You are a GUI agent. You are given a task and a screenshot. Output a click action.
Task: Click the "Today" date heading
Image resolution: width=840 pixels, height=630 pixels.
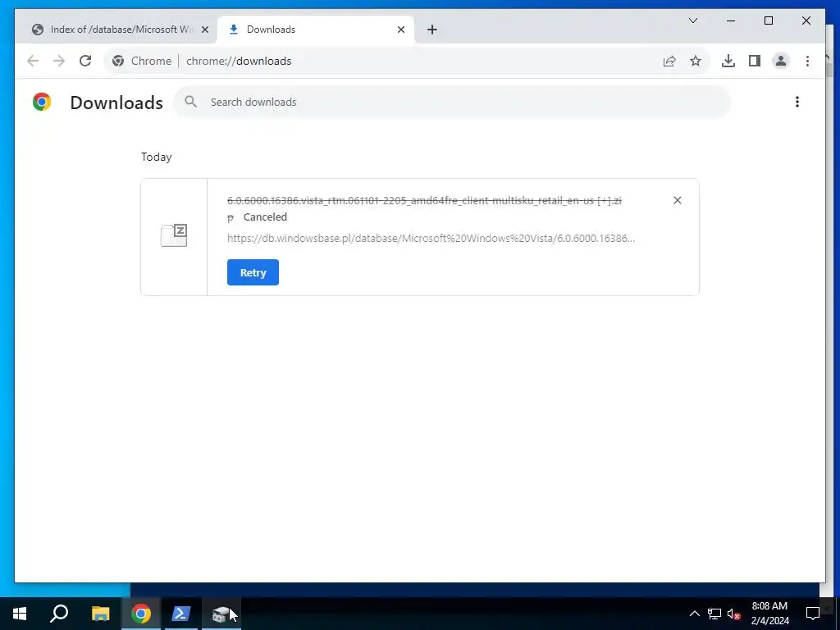coord(157,157)
